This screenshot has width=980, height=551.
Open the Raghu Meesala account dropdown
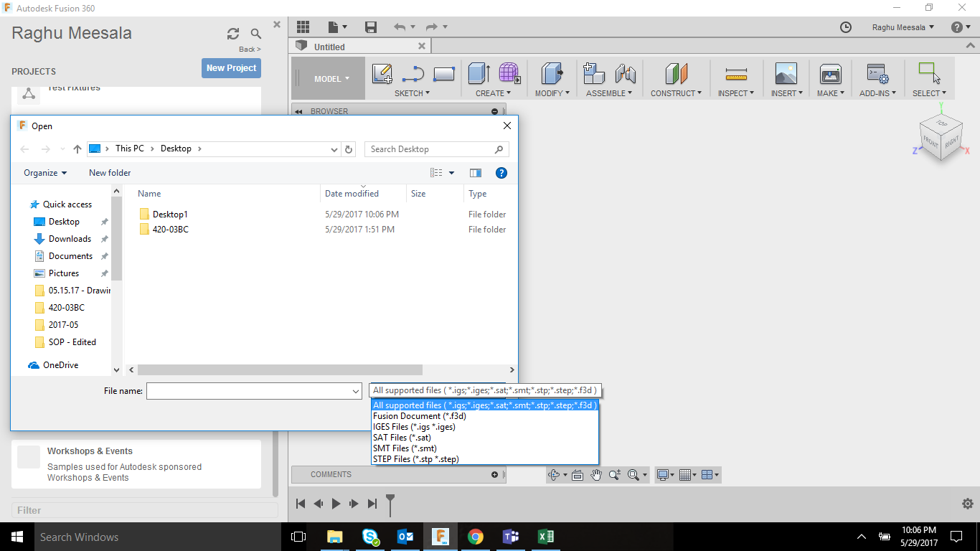click(x=903, y=27)
